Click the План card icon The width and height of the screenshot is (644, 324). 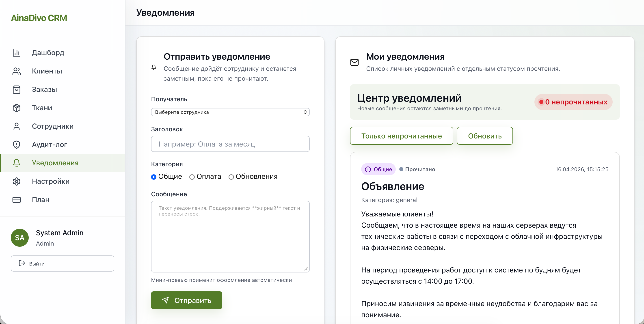click(17, 200)
